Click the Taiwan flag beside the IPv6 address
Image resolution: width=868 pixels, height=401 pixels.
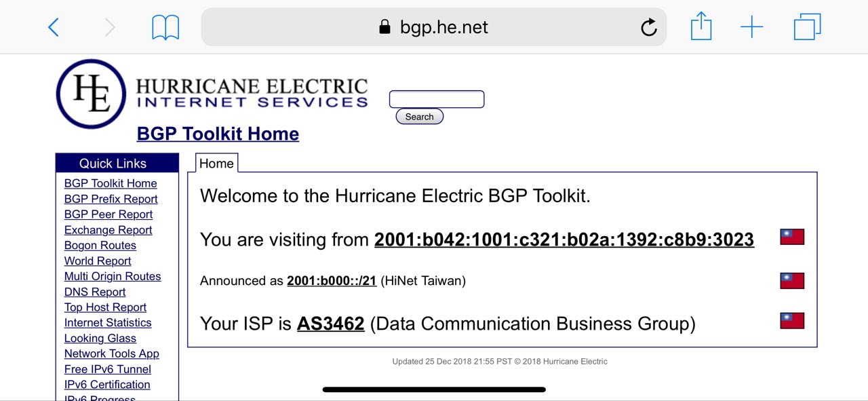(792, 237)
